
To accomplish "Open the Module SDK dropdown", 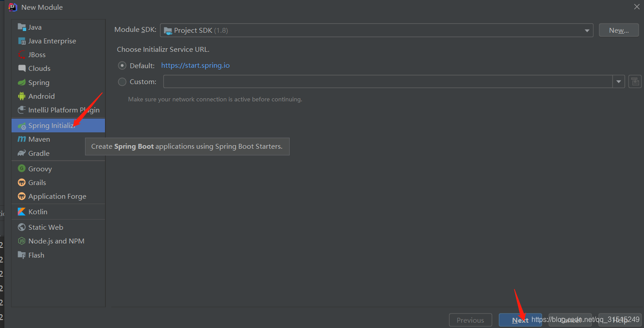I will point(376,30).
